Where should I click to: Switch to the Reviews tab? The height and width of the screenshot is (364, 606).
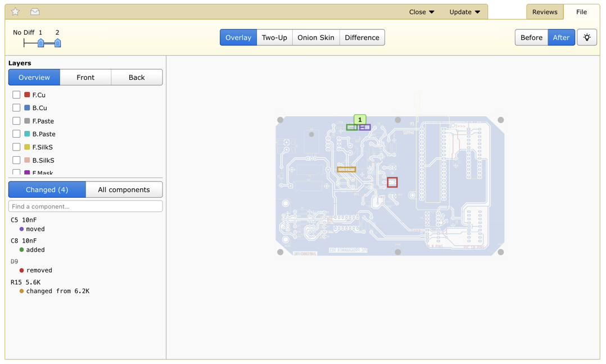coord(545,12)
